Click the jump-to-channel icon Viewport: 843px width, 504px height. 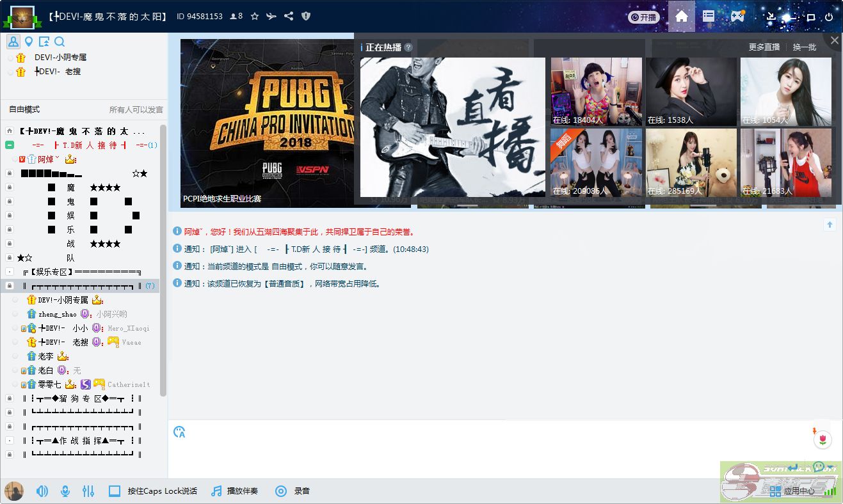pyautogui.click(x=44, y=42)
